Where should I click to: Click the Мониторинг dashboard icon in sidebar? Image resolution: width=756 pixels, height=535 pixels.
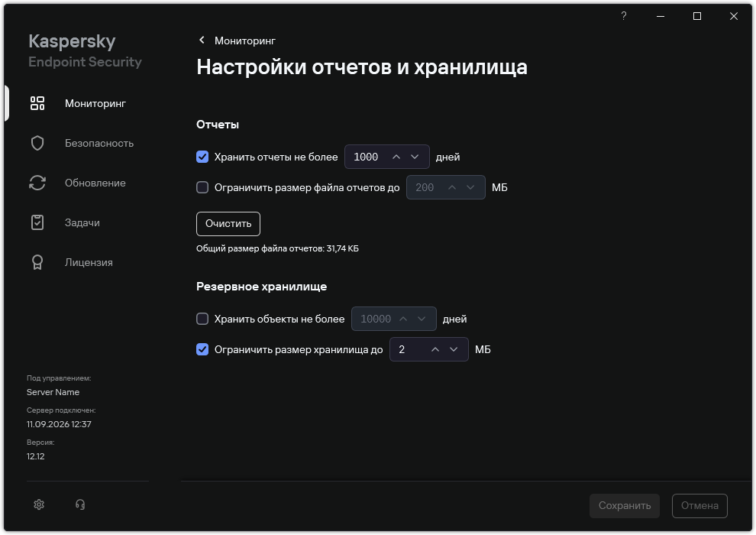click(x=37, y=103)
